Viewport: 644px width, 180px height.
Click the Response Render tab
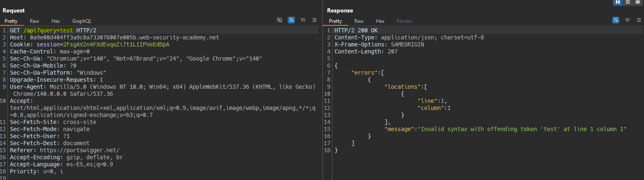click(x=404, y=21)
